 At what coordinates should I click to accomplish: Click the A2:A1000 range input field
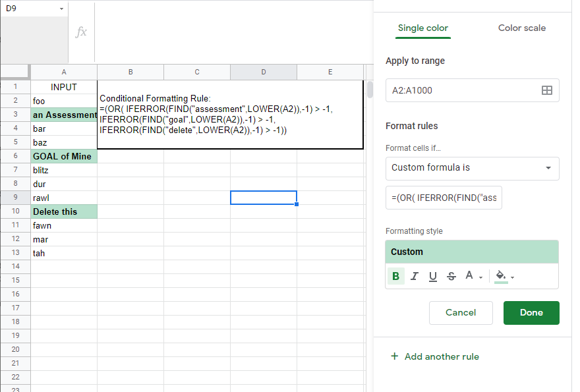pyautogui.click(x=473, y=90)
